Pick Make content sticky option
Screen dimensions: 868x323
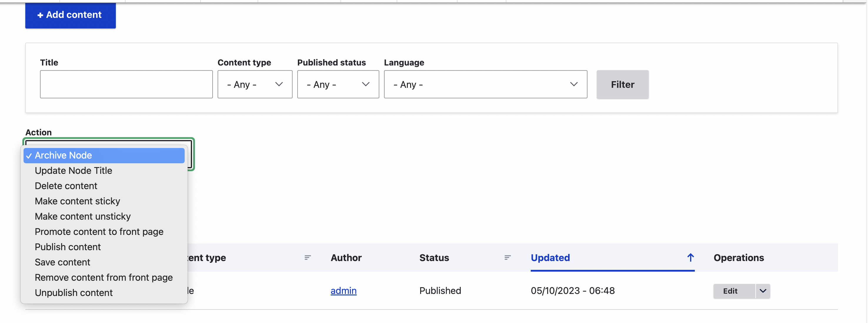[x=77, y=201]
